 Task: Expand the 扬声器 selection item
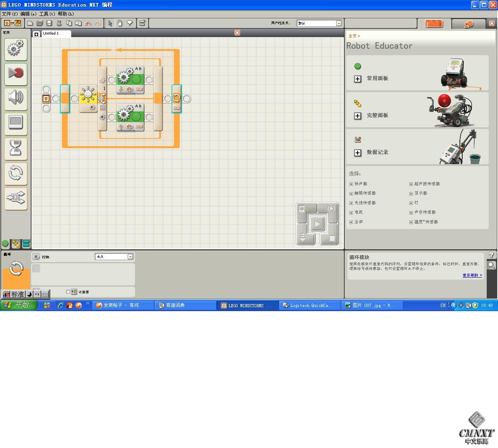click(x=351, y=184)
